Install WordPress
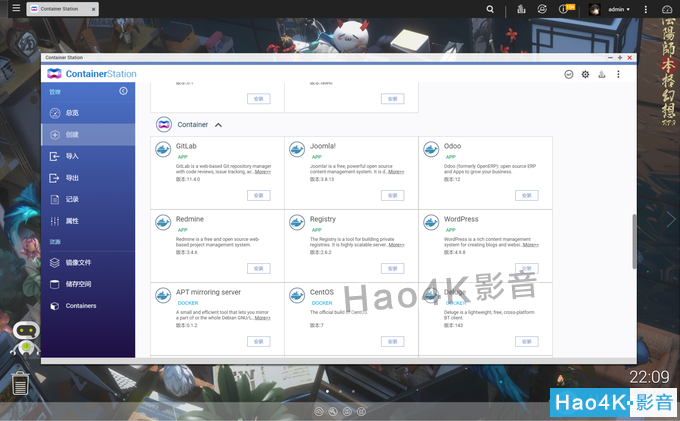Viewport: 680px width, 421px height. click(526, 268)
